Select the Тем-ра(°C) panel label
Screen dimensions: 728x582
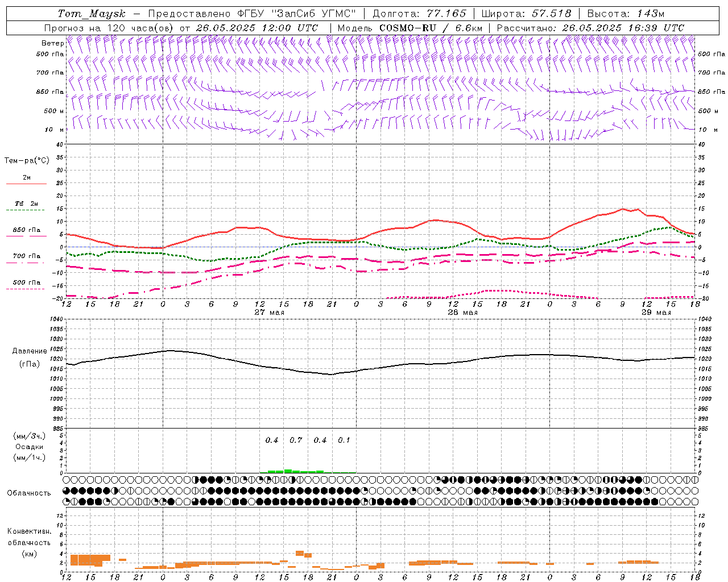27,161
